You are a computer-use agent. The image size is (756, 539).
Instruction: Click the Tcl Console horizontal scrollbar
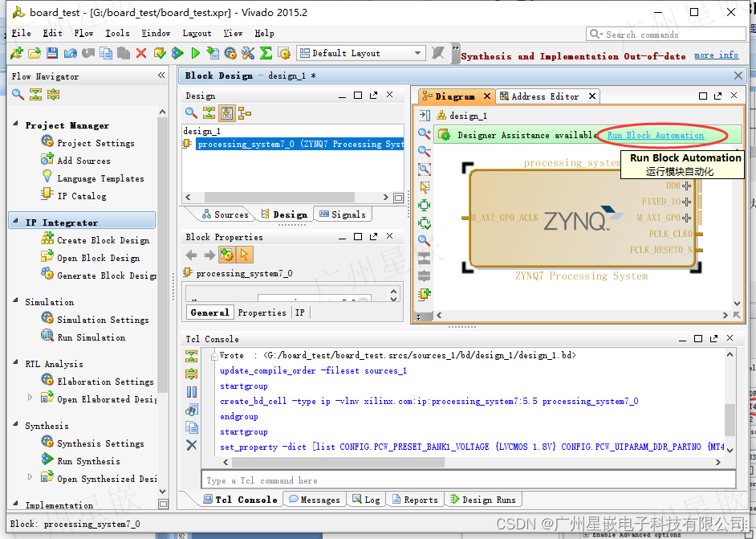(x=338, y=462)
